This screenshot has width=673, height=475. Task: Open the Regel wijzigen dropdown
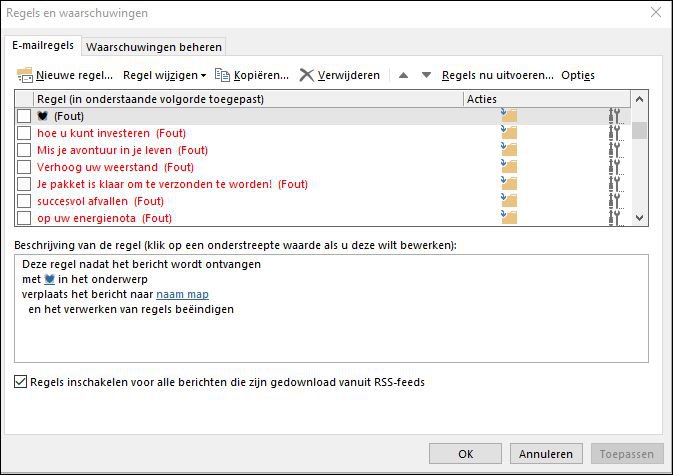pos(164,75)
